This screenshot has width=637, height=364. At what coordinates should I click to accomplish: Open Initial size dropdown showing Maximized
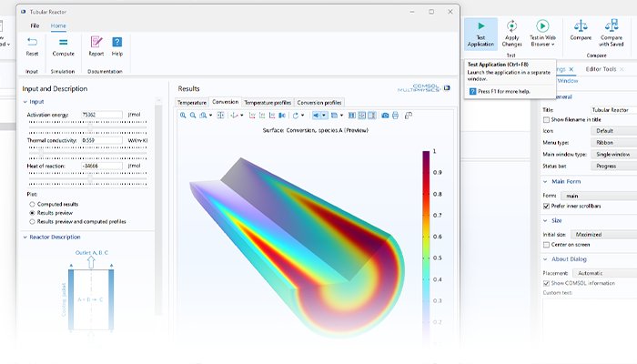603,235
